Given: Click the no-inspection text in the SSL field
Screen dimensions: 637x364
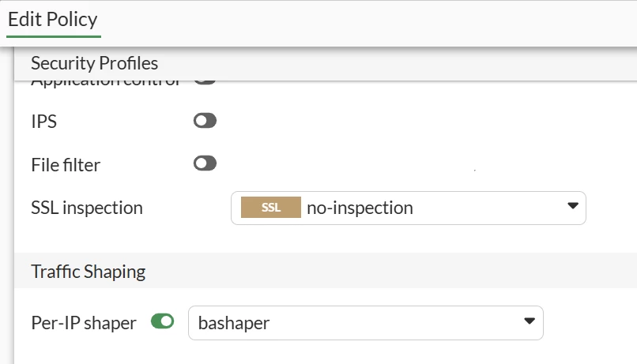Looking at the screenshot, I should click(x=360, y=208).
